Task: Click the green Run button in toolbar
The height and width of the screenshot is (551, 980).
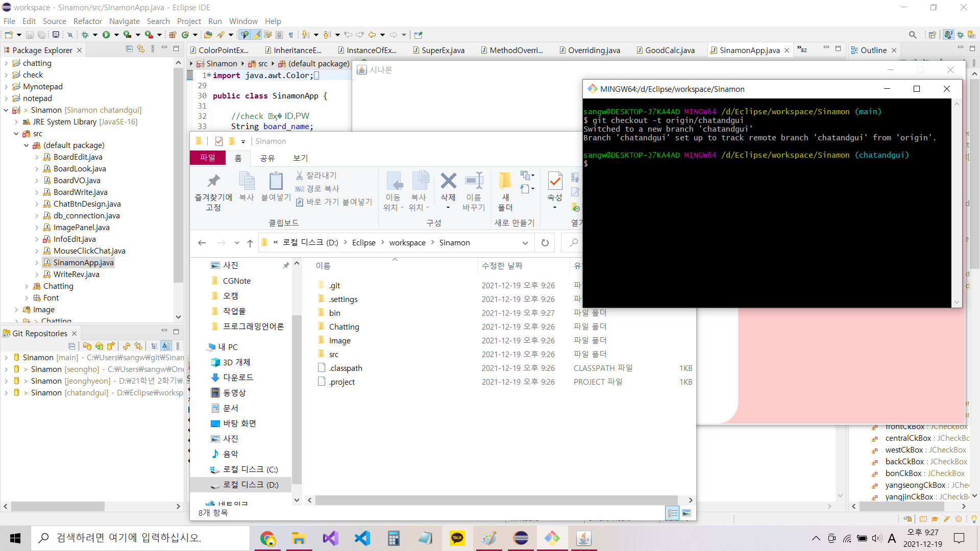Action: [106, 35]
